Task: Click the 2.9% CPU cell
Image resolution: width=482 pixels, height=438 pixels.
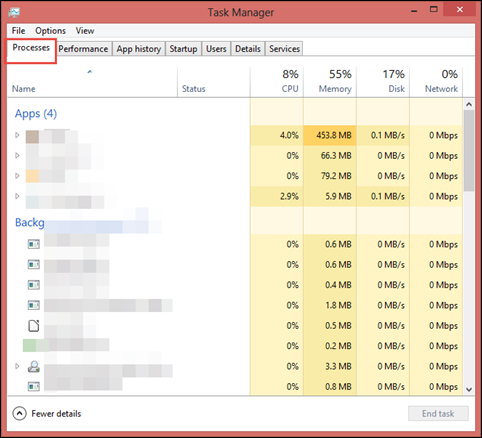Action: pyautogui.click(x=277, y=196)
